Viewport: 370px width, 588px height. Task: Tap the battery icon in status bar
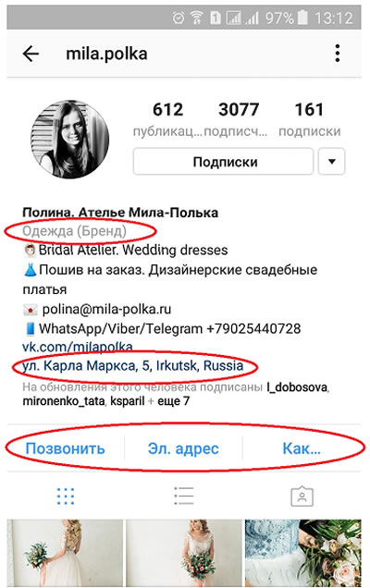click(x=302, y=18)
